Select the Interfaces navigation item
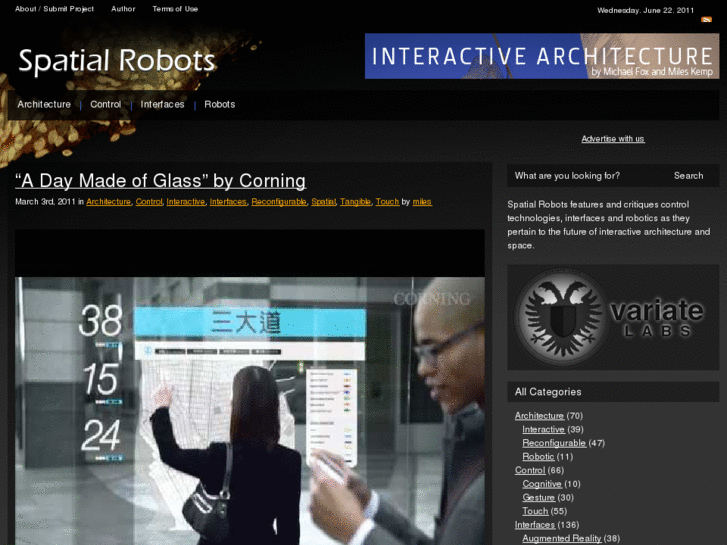The height and width of the screenshot is (545, 727). [162, 104]
